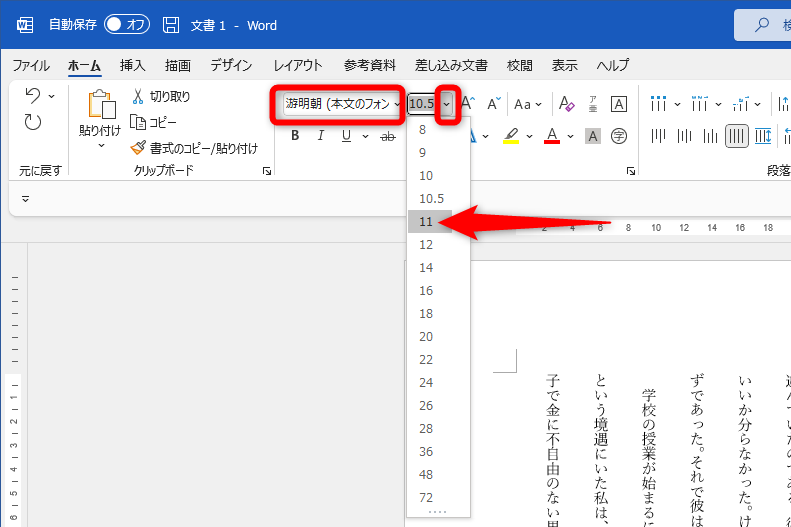Toggle Underline formatting
791x527 pixels.
point(346,136)
